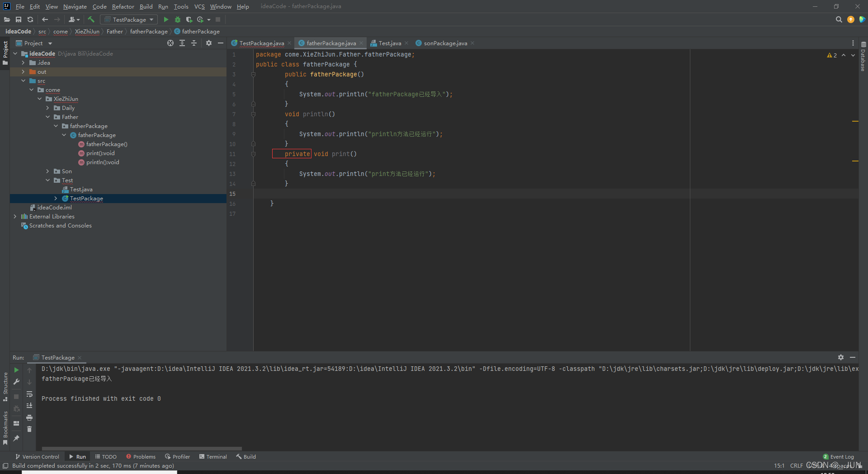
Task: Open Search Everywhere magnifier icon
Action: (x=839, y=19)
